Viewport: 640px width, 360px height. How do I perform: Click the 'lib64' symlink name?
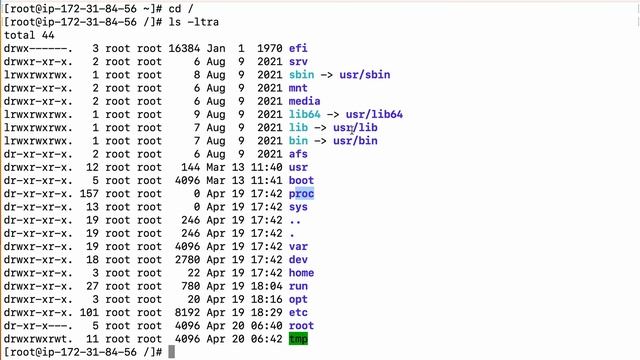[x=304, y=114]
